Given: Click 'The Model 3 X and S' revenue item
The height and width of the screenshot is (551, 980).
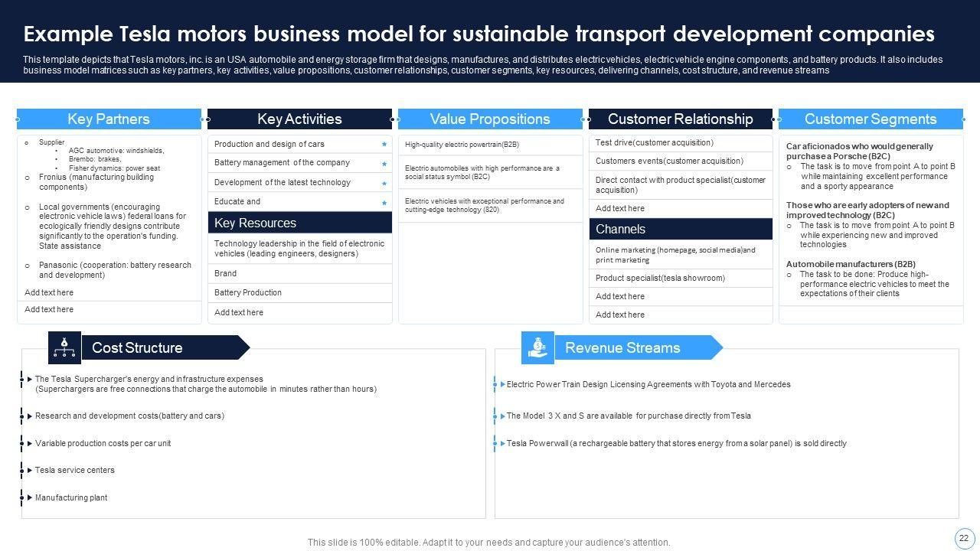Looking at the screenshot, I should click(629, 416).
